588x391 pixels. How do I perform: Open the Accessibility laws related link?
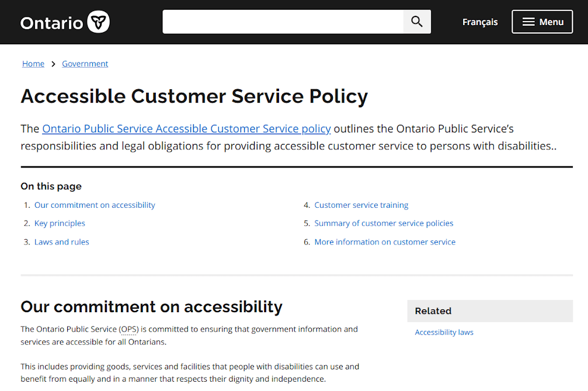pyautogui.click(x=444, y=331)
